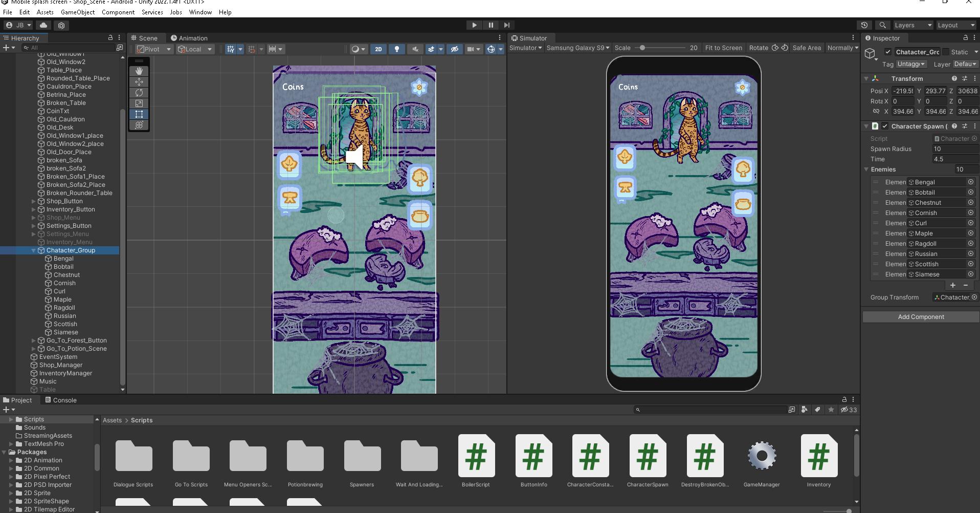The width and height of the screenshot is (980, 513).
Task: Toggle the Chatacter_Group active checkbox
Action: [x=888, y=52]
